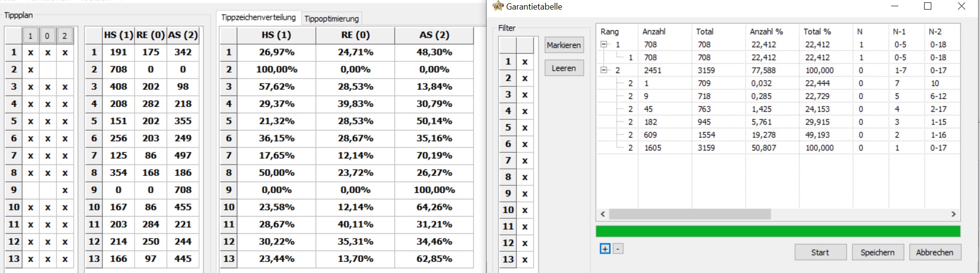Click the blue plus expand-all icon

pyautogui.click(x=605, y=249)
